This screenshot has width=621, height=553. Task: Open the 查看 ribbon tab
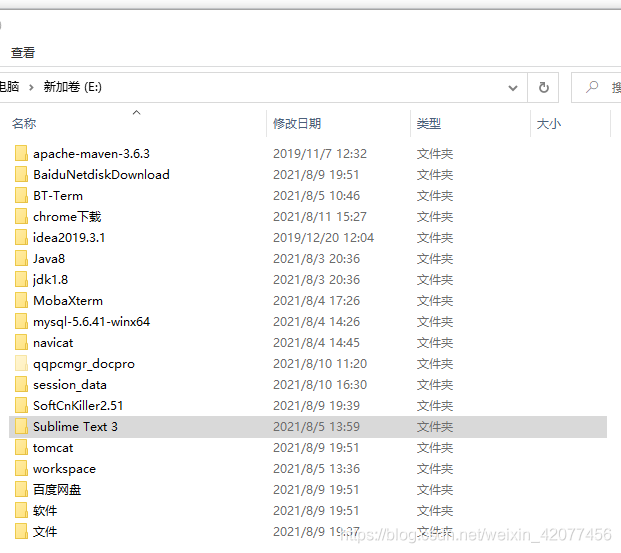tap(23, 52)
